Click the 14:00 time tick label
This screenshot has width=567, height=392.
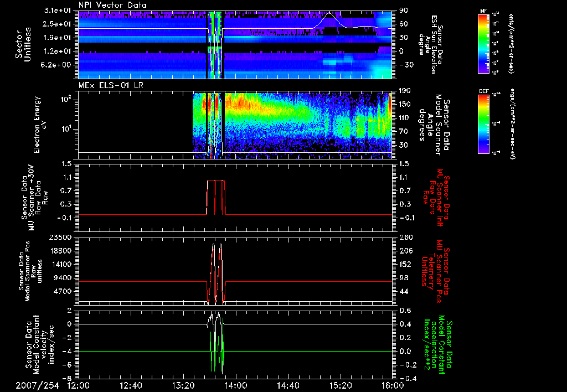pyautogui.click(x=236, y=386)
